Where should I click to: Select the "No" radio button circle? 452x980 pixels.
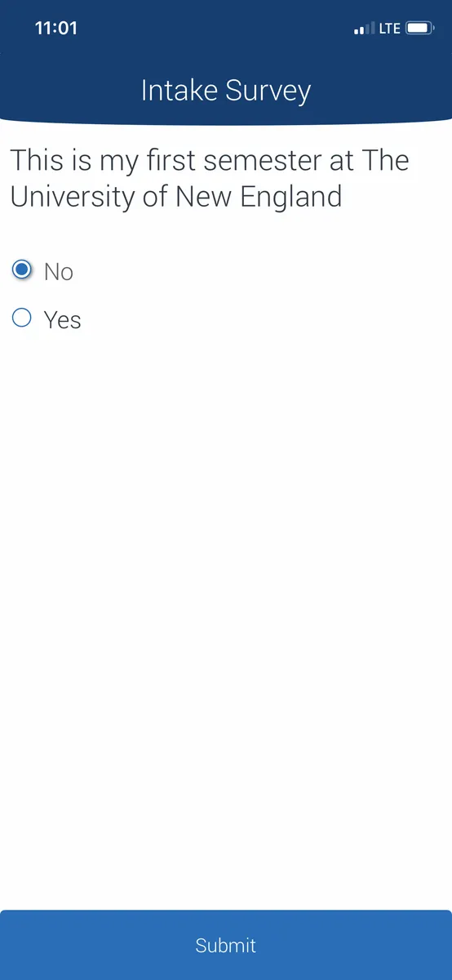click(x=22, y=269)
